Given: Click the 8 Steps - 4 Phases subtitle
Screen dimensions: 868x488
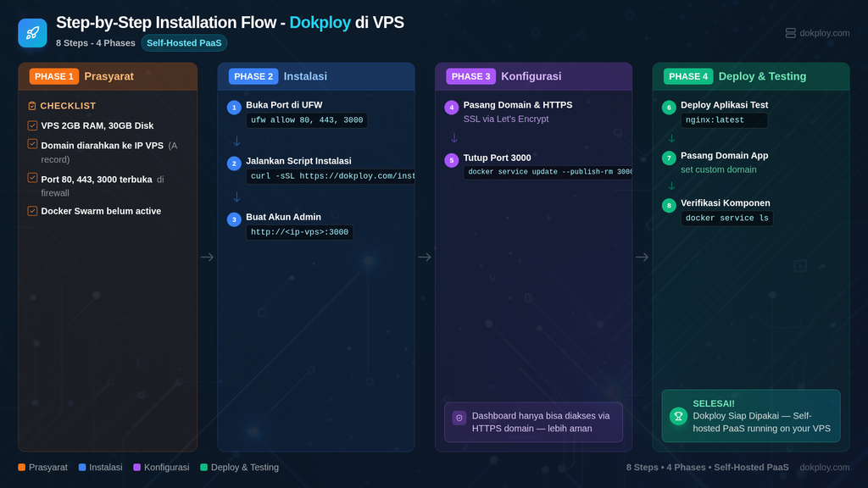Looking at the screenshot, I should 95,42.
